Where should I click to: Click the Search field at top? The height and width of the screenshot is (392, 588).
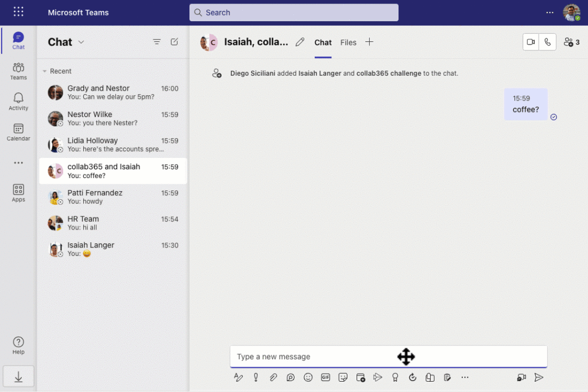pos(293,13)
